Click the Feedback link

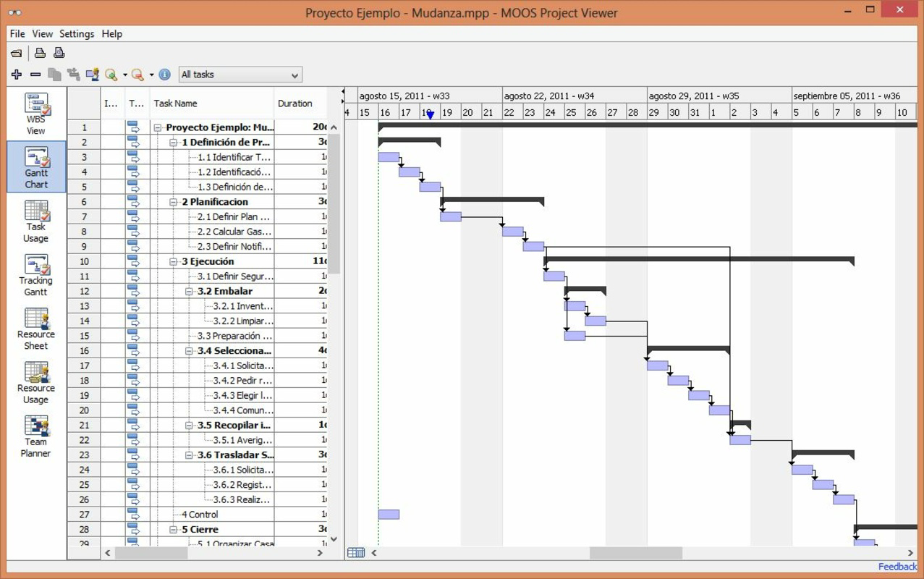(897, 566)
